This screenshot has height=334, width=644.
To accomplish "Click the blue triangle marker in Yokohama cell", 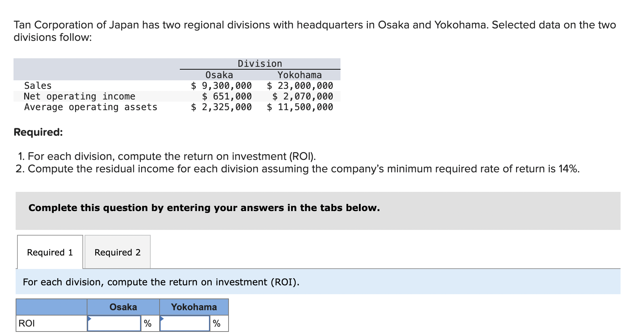I will click(162, 318).
